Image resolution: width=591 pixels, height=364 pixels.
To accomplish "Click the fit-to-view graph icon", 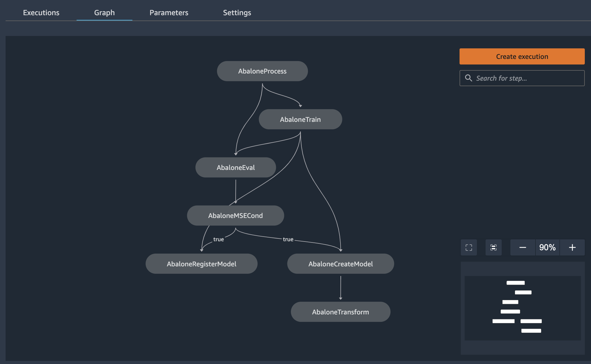I will pyautogui.click(x=493, y=247).
